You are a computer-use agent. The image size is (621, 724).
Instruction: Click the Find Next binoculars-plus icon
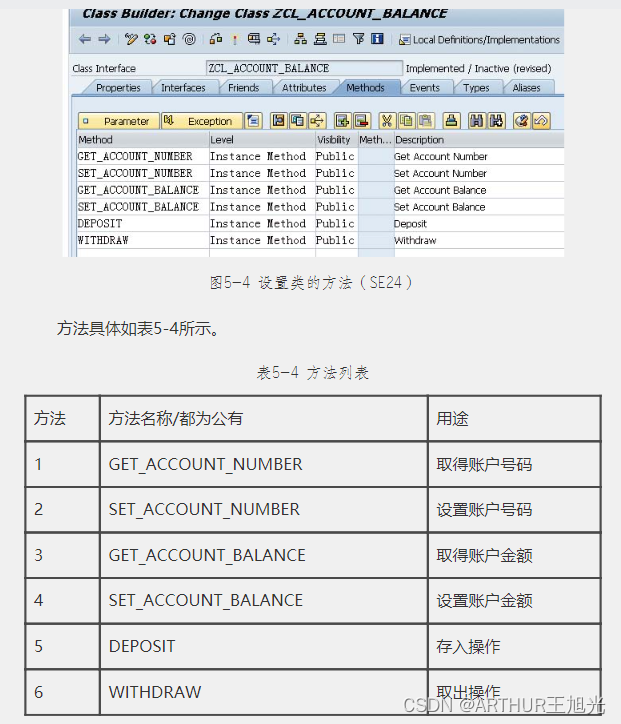[x=496, y=121]
